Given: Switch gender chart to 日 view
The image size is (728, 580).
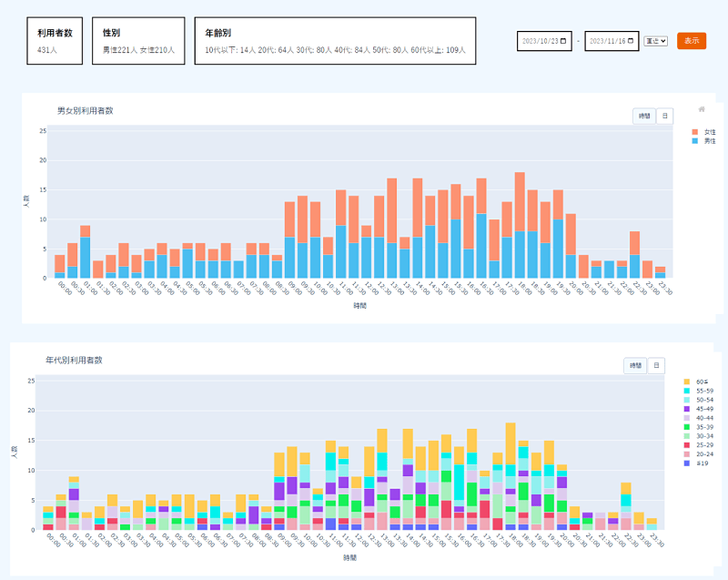Looking at the screenshot, I should 665,116.
